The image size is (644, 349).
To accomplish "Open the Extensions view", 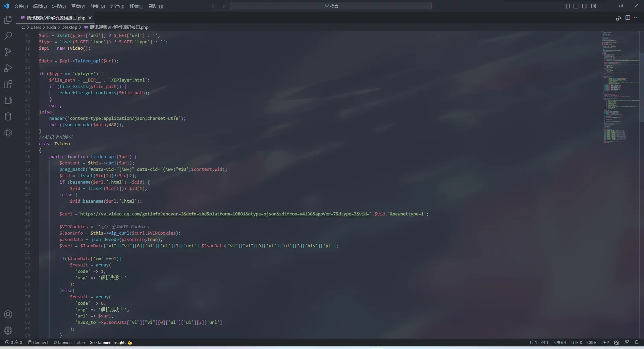I will (x=8, y=84).
